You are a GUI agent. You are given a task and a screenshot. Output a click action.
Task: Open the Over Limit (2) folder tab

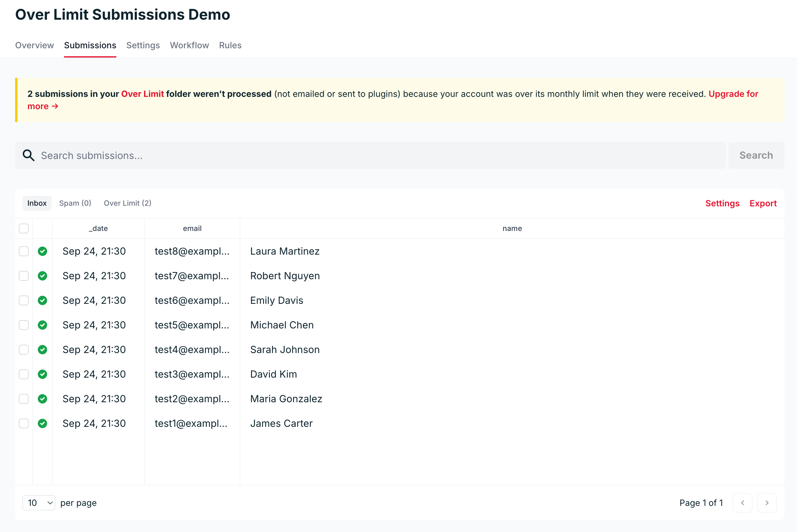point(128,203)
